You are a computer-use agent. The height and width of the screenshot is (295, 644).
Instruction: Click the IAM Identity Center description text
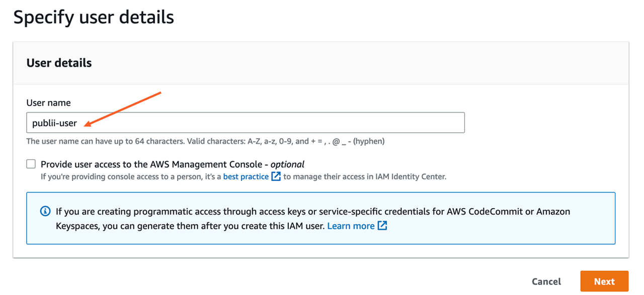tap(364, 176)
